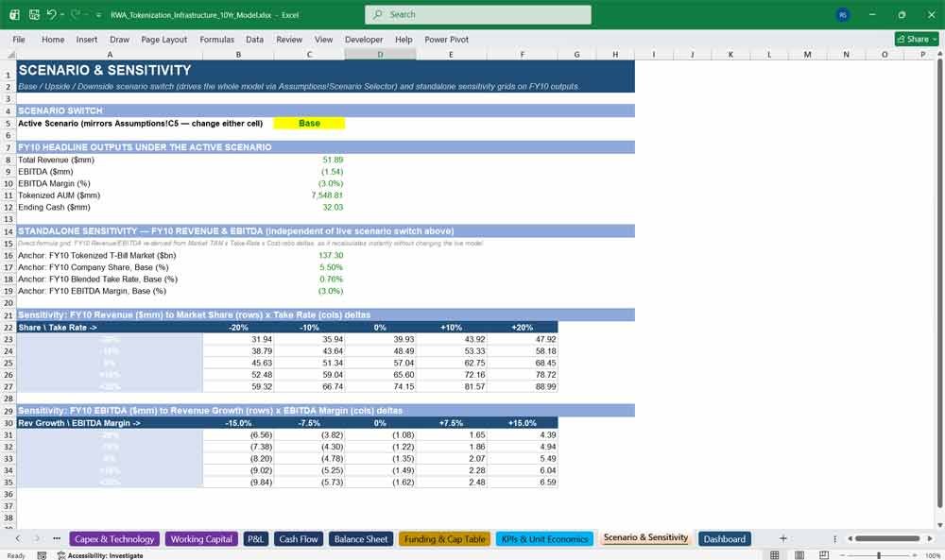
Task: Switch to Page Break Preview icon
Action: tap(824, 555)
